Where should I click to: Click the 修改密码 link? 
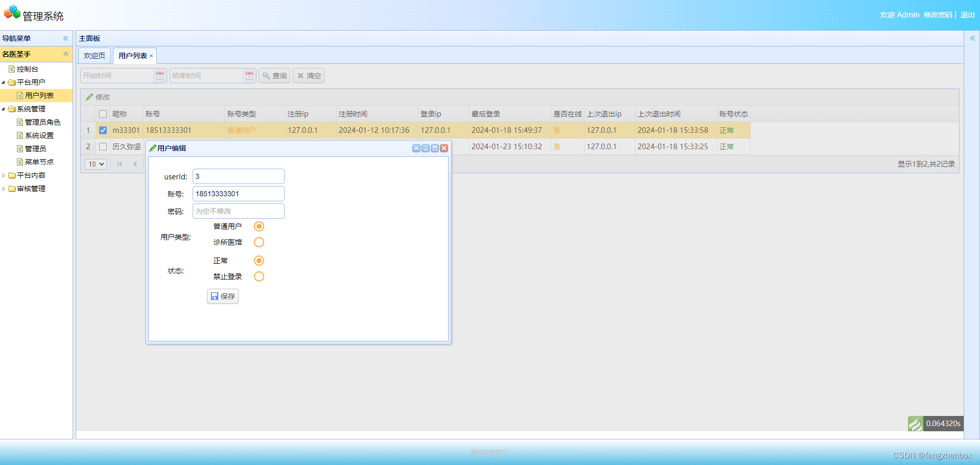pyautogui.click(x=938, y=15)
